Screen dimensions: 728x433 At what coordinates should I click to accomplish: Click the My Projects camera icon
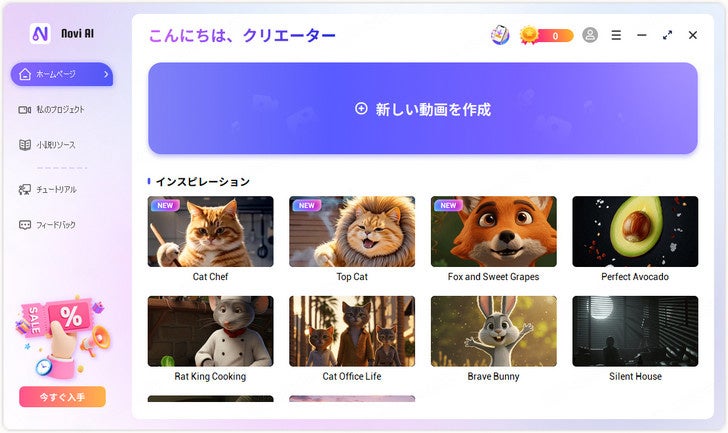tap(25, 110)
